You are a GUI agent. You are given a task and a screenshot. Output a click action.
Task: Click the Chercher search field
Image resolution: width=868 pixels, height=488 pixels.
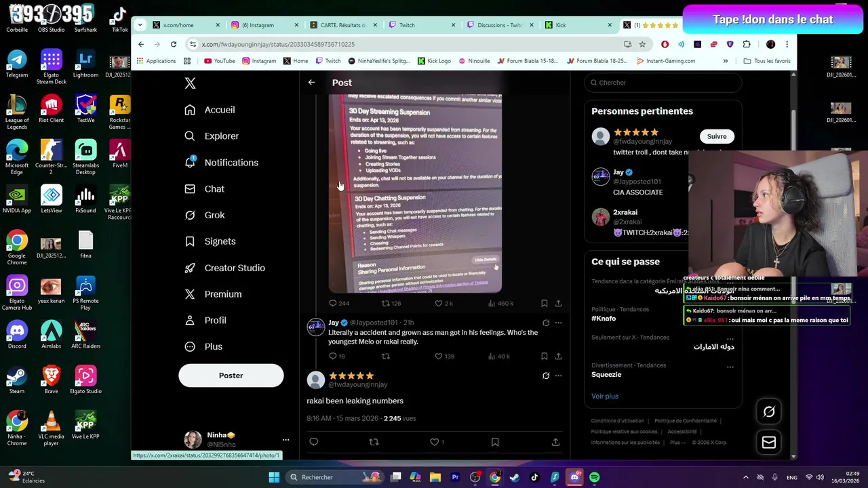(x=663, y=83)
